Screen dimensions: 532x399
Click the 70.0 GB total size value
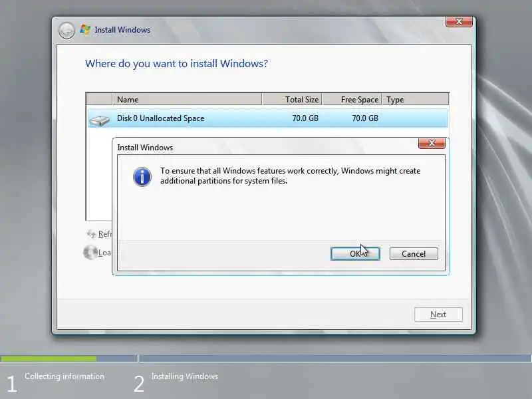(x=305, y=118)
